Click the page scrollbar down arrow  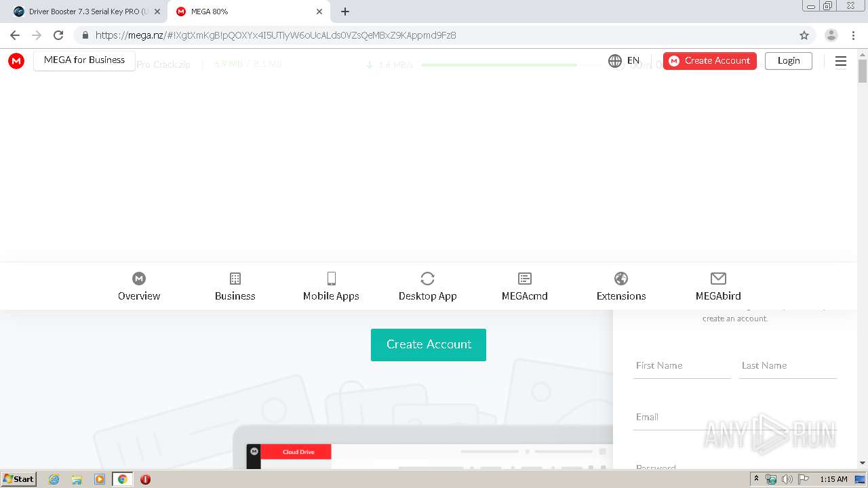(x=863, y=463)
